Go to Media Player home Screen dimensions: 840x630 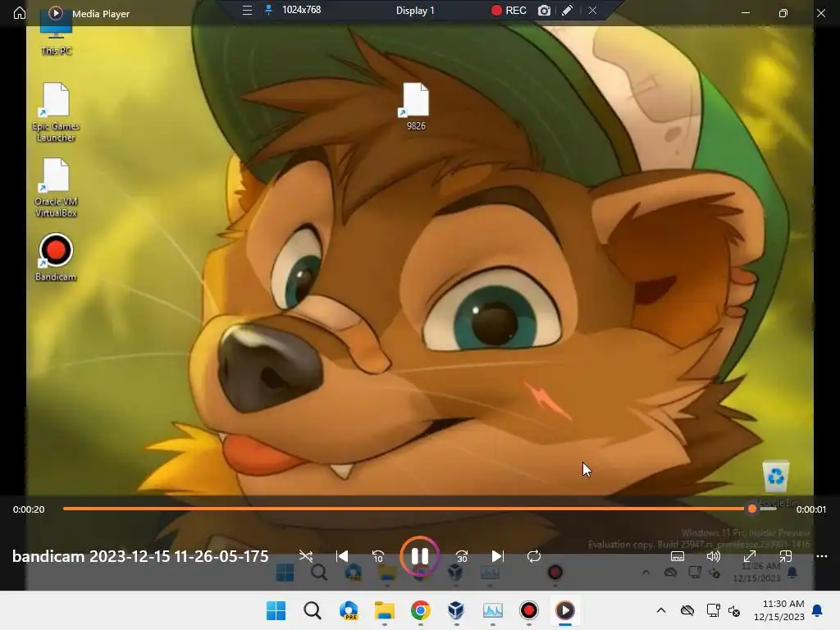20,13
